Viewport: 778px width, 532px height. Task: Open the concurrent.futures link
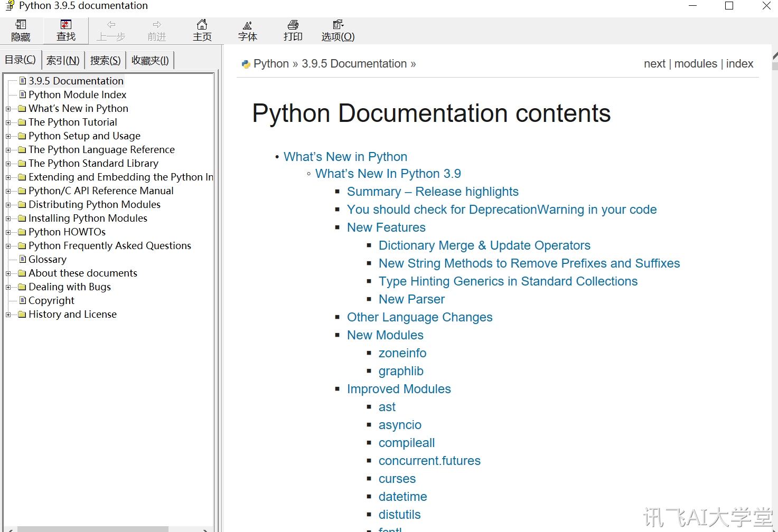click(429, 461)
